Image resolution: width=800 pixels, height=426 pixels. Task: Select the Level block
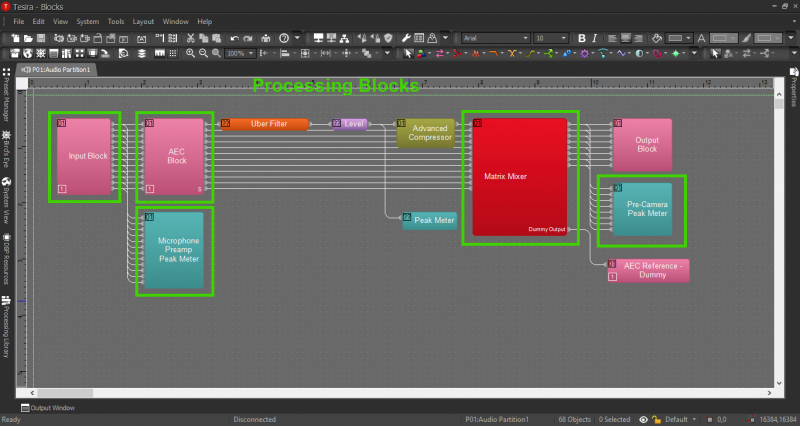click(349, 123)
